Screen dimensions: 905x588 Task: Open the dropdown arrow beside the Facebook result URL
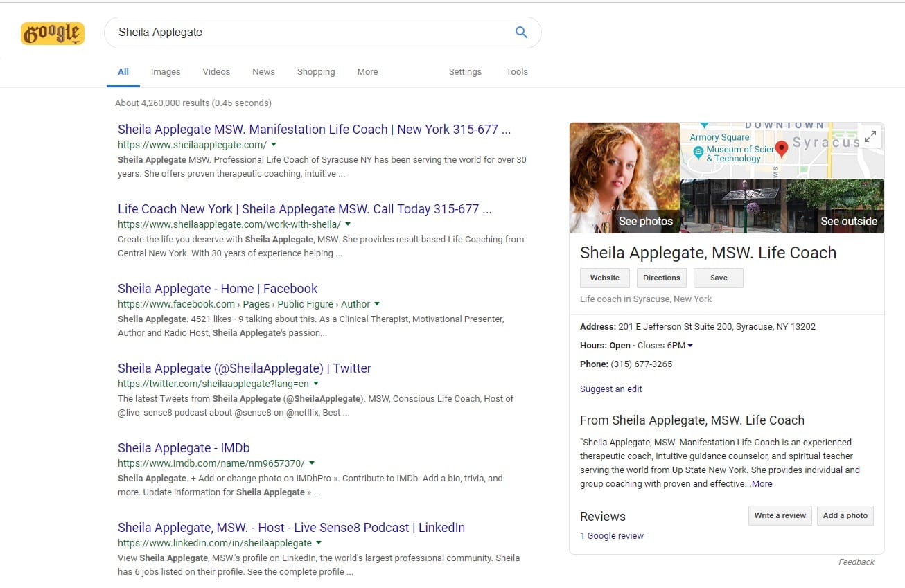[377, 304]
